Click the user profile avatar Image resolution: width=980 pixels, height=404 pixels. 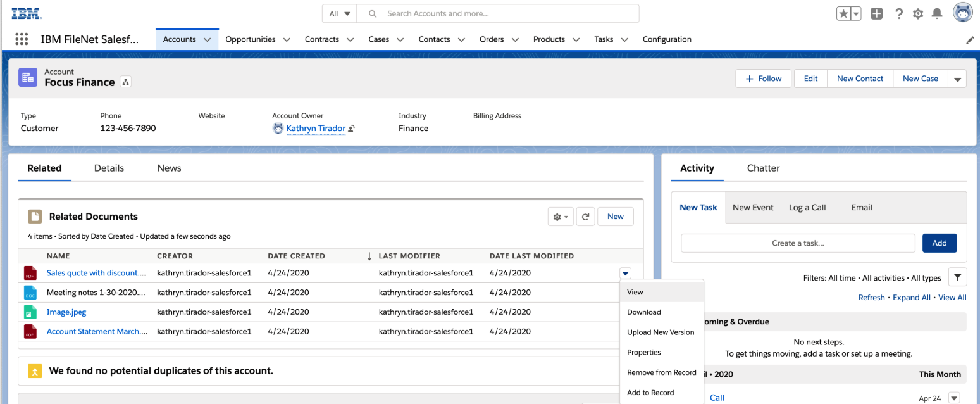(x=962, y=13)
